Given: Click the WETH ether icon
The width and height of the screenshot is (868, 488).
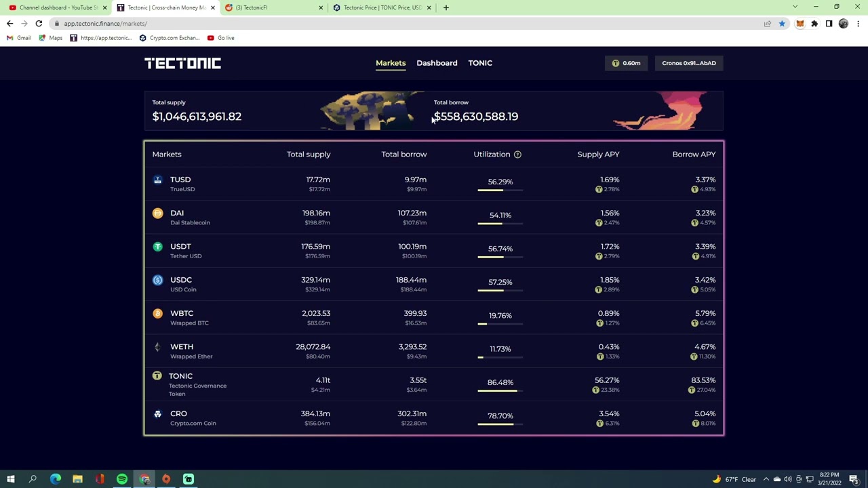Looking at the screenshot, I should pyautogui.click(x=157, y=347).
